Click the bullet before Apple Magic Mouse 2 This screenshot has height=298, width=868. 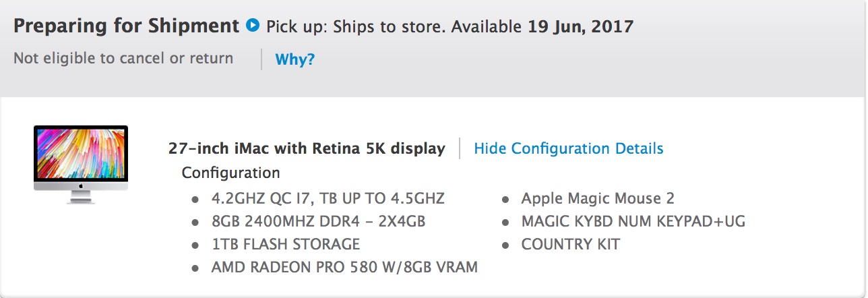point(505,200)
